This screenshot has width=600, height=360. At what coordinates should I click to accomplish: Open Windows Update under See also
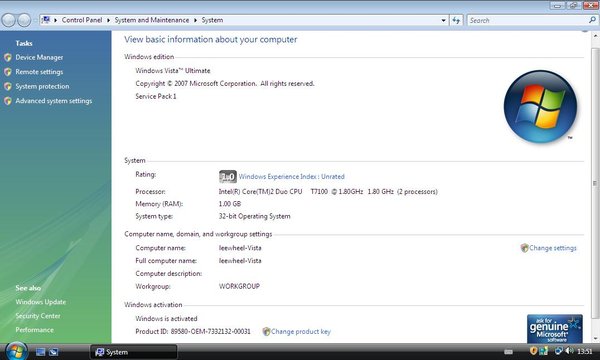(41, 302)
